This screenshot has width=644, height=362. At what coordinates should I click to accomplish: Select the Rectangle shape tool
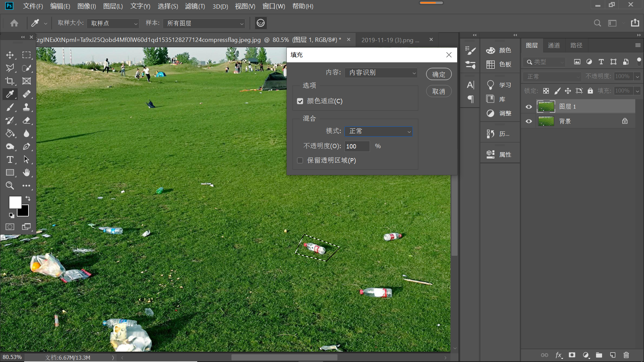(10, 173)
